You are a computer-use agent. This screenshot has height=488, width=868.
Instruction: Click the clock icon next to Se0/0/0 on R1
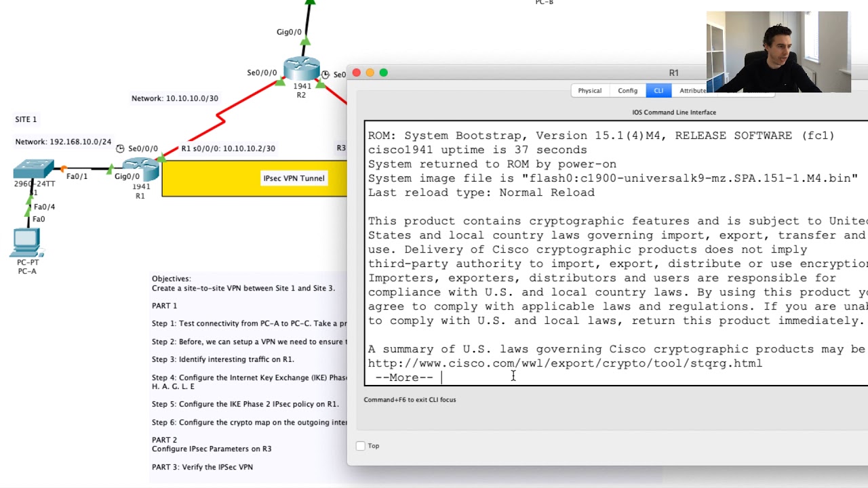[x=120, y=148]
